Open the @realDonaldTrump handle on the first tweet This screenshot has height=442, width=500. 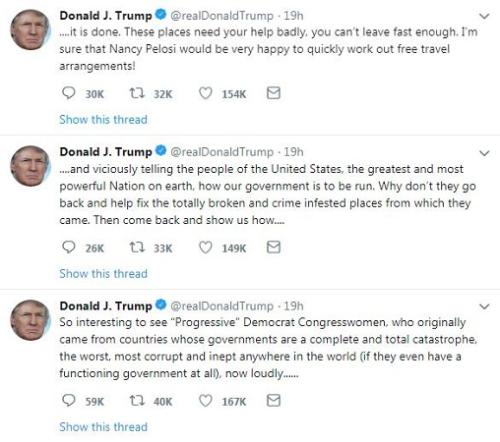tap(222, 16)
